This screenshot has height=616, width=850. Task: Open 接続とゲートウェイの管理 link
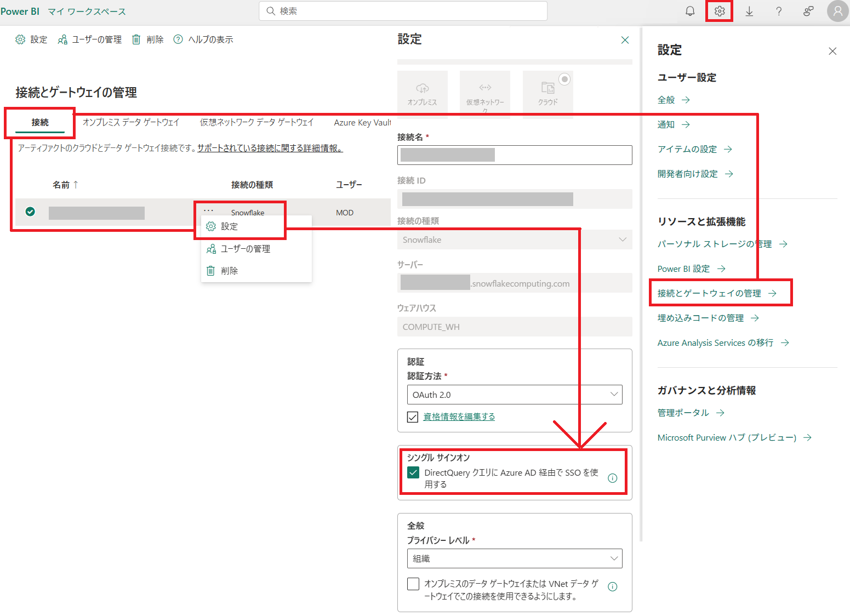pos(717,293)
